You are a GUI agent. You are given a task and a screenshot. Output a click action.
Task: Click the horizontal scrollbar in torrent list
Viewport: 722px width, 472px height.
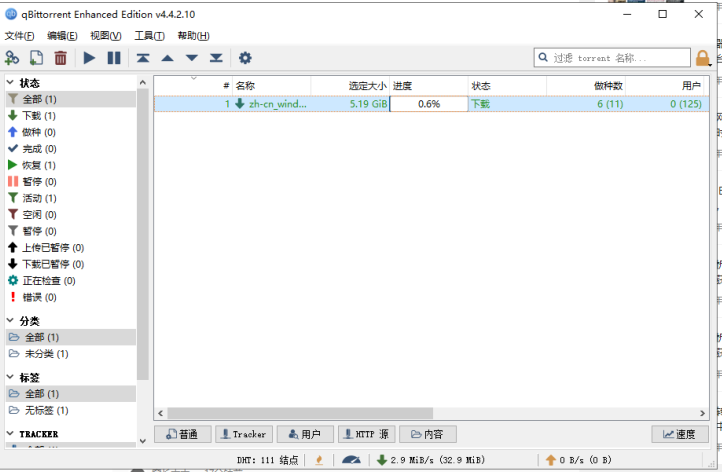pos(300,413)
